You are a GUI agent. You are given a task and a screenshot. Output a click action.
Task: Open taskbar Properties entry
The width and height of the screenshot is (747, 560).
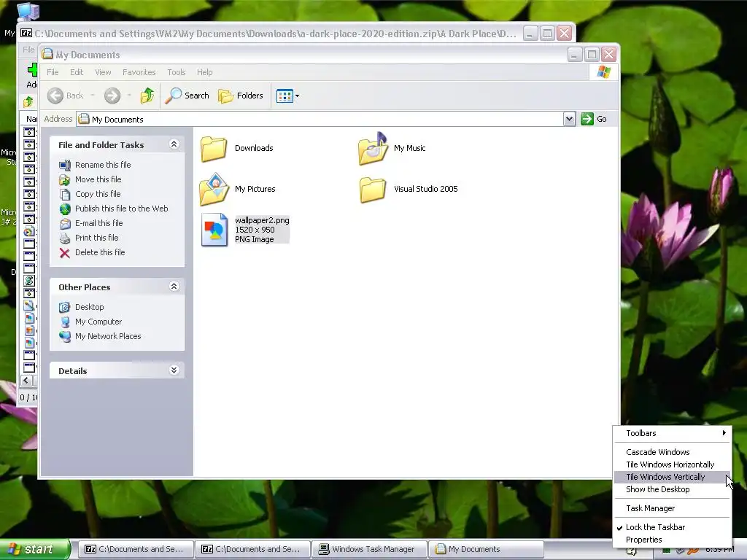click(x=672, y=540)
